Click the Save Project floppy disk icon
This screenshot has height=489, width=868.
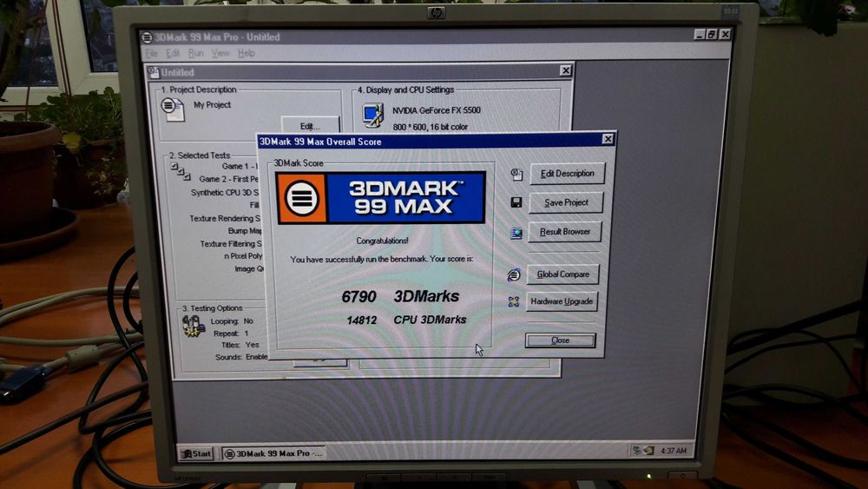tap(516, 202)
